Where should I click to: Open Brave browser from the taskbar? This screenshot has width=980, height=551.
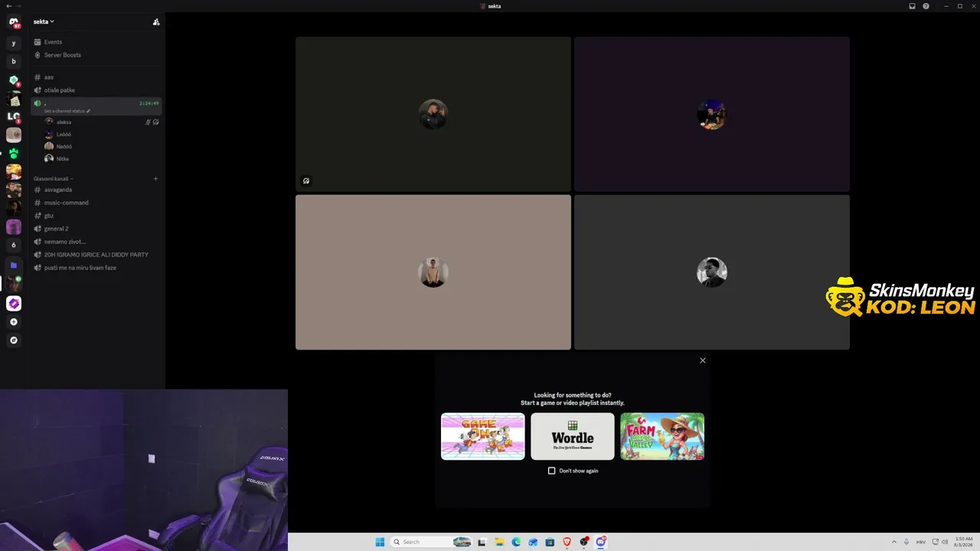pyautogui.click(x=567, y=542)
